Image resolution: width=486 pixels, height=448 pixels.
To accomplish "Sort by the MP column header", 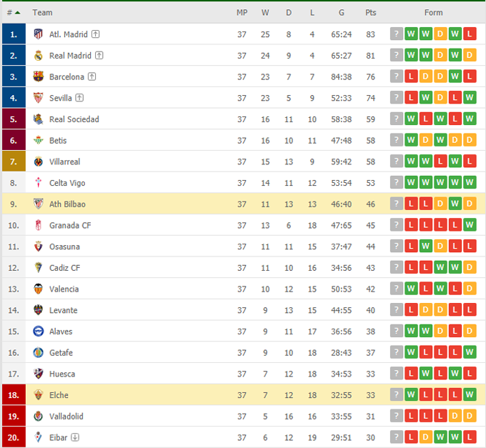I will [242, 13].
